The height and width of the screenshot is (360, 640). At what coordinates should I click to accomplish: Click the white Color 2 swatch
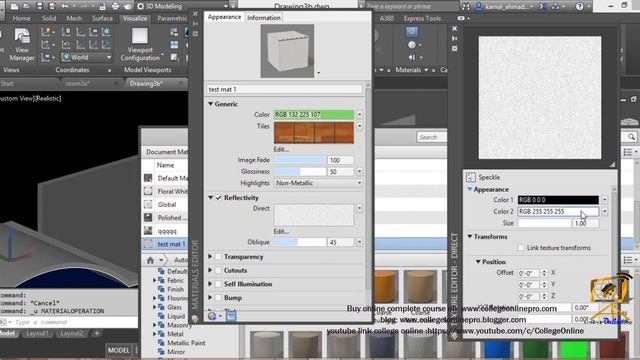click(558, 211)
